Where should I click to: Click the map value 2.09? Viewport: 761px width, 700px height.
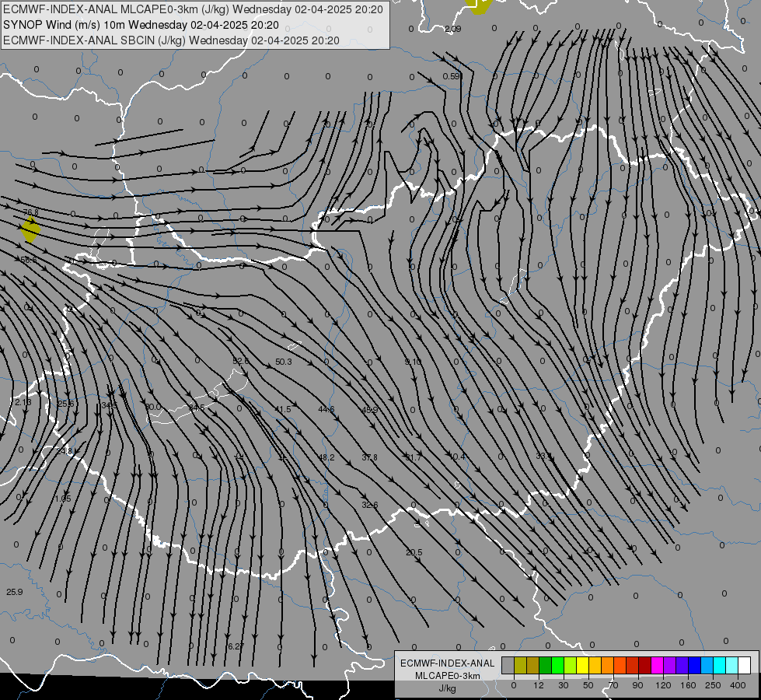coord(453,29)
